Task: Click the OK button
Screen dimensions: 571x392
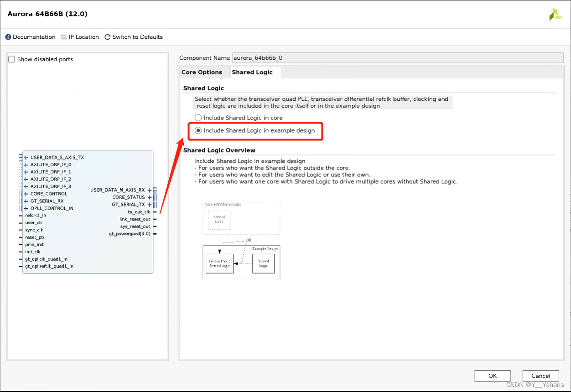Action: [493, 376]
